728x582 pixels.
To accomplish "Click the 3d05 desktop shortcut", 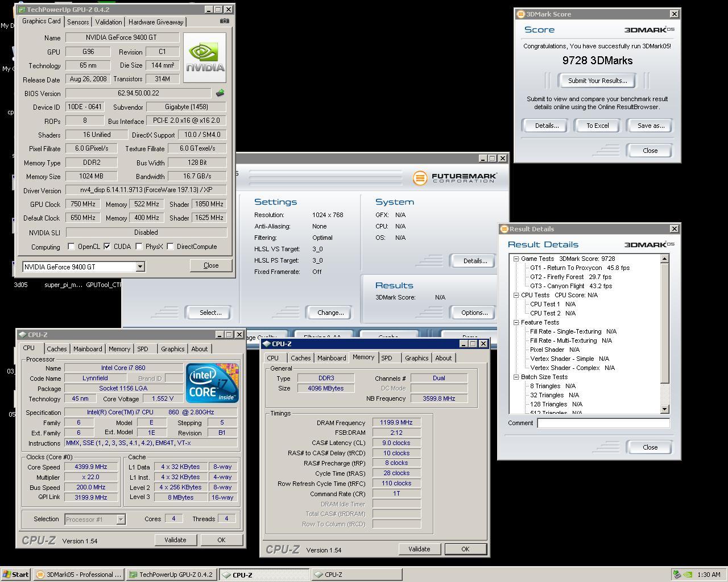I will [x=20, y=285].
